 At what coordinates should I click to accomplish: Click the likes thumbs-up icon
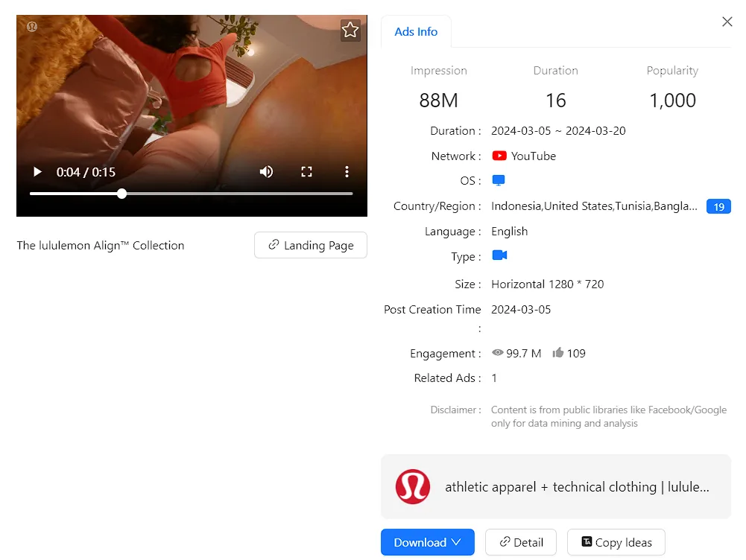click(557, 353)
